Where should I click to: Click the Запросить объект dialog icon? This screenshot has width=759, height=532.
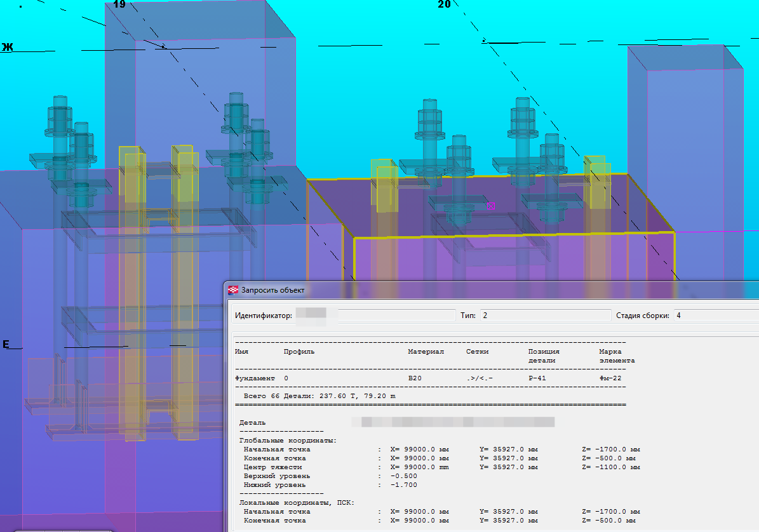pyautogui.click(x=233, y=290)
